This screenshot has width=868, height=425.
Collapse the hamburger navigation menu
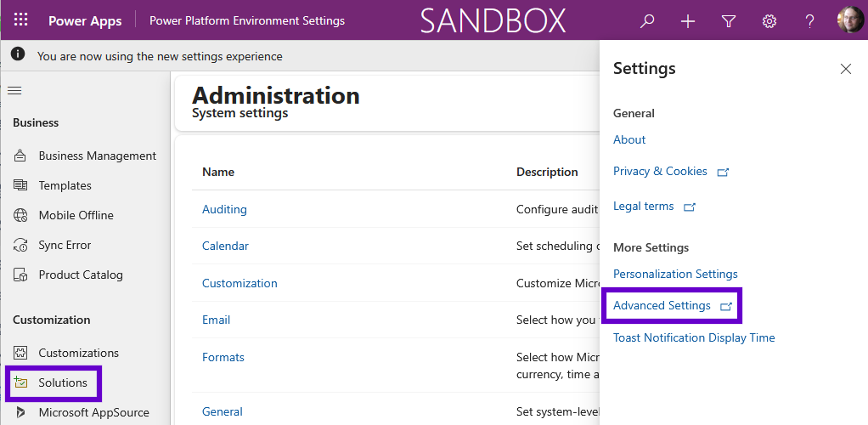[14, 90]
